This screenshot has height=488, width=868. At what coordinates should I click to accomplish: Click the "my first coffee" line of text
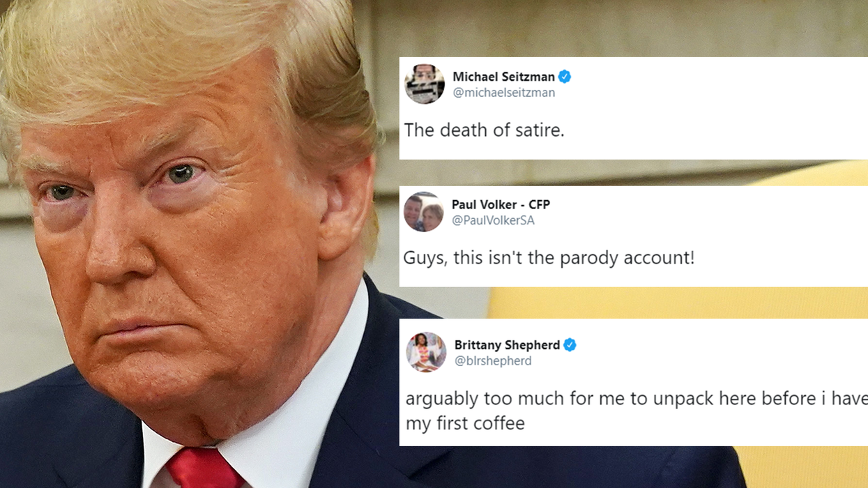tap(464, 423)
